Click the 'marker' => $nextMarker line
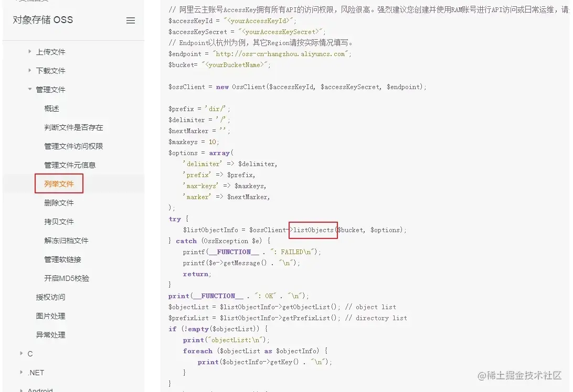Image resolution: width=573 pixels, height=392 pixels. pyautogui.click(x=226, y=197)
